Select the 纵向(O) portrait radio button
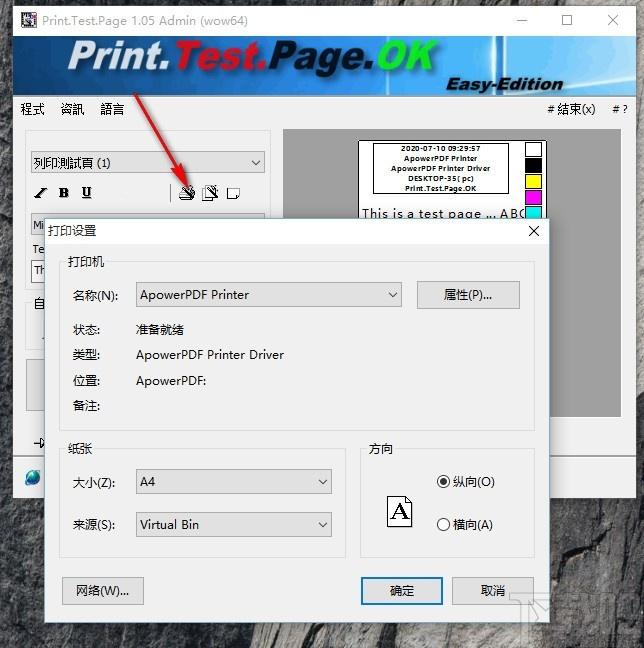Viewport: 644px width, 648px height. (x=443, y=481)
